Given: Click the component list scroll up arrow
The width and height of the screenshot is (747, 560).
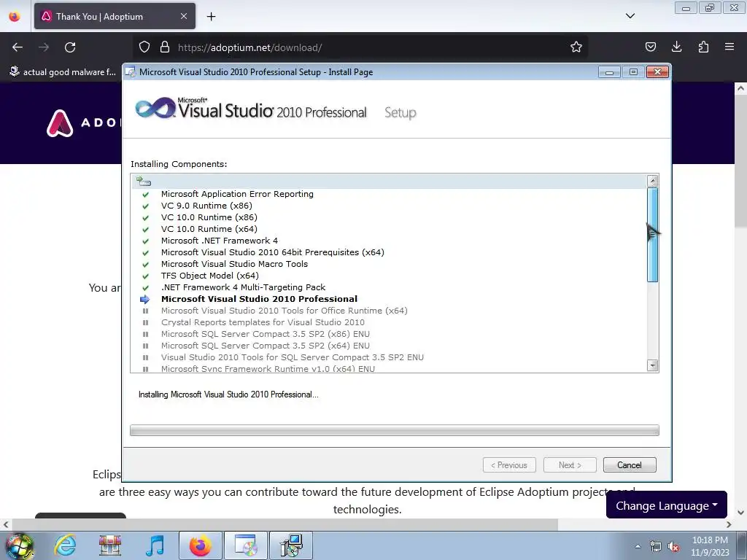Looking at the screenshot, I should click(x=653, y=181).
